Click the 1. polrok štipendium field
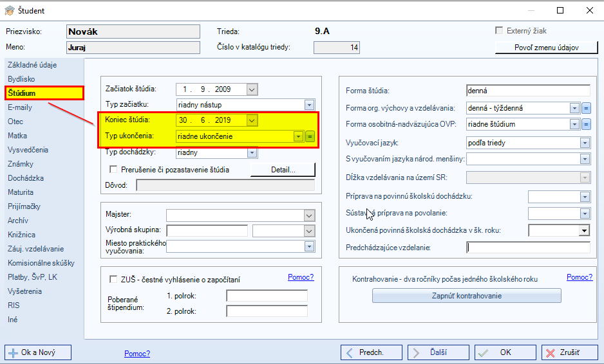This screenshot has width=604, height=364. 267,296
